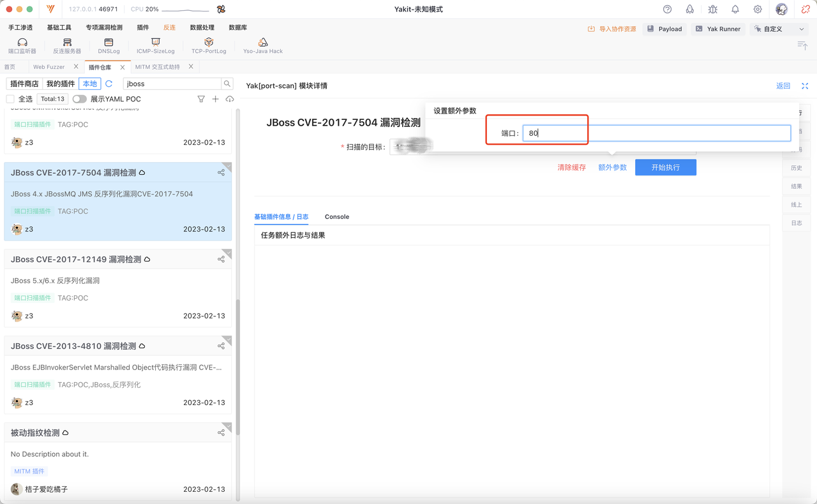Open the TCP-PortLog tool

click(x=209, y=45)
